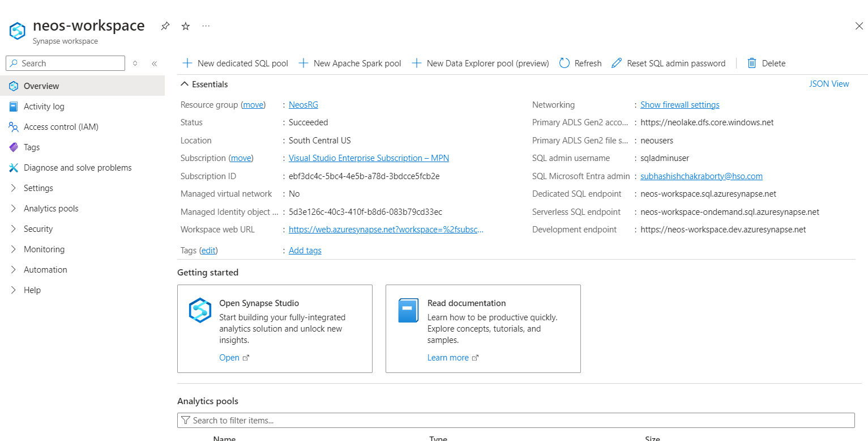Click the filter funnel icon in Analytics pools
The height and width of the screenshot is (441, 868).
185,421
